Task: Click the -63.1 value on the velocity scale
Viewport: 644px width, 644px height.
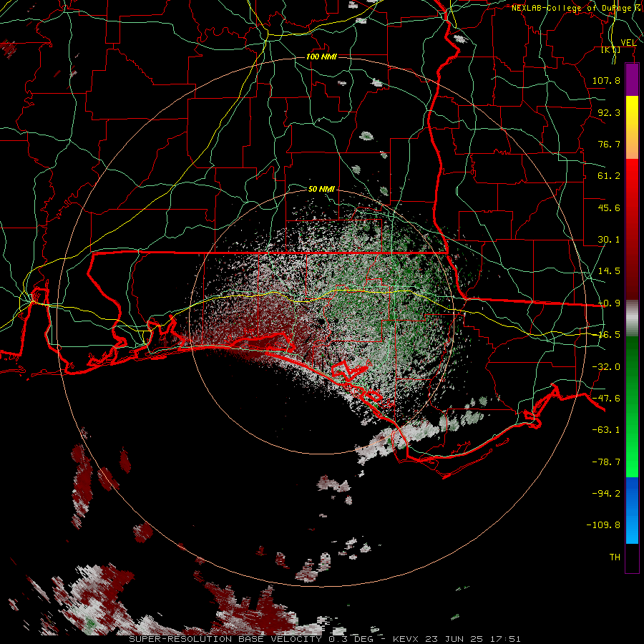Action: 606,430
